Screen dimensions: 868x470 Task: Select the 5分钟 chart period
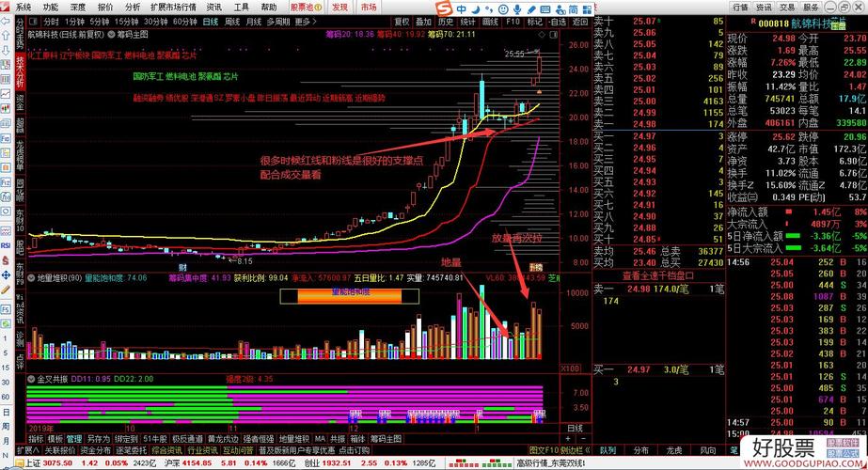[99, 22]
